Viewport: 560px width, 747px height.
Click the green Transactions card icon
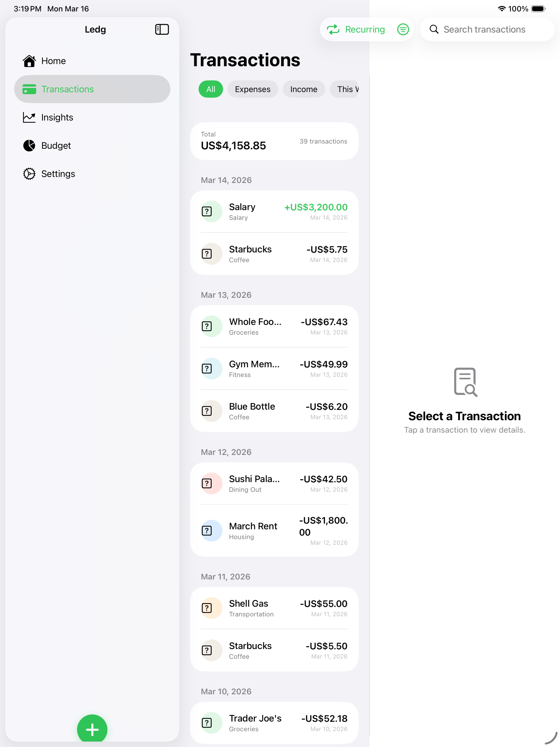click(29, 89)
